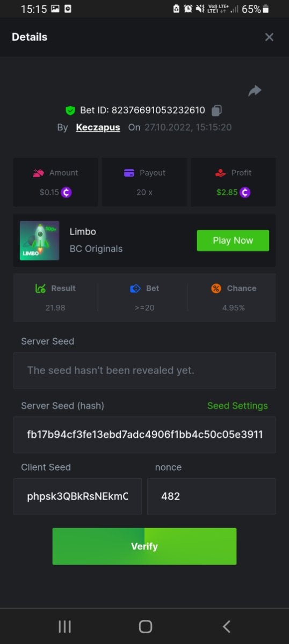Image resolution: width=289 pixels, height=644 pixels.
Task: Open recent apps from navigation bar
Action: pyautogui.click(x=64, y=626)
